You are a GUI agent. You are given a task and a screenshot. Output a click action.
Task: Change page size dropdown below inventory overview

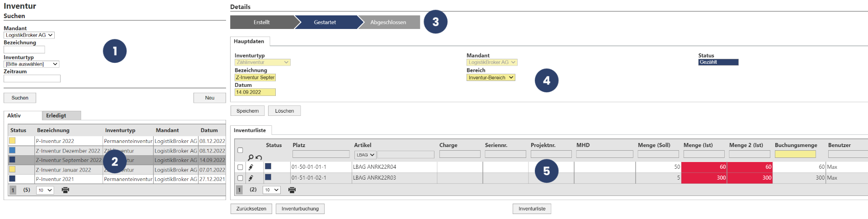click(45, 190)
